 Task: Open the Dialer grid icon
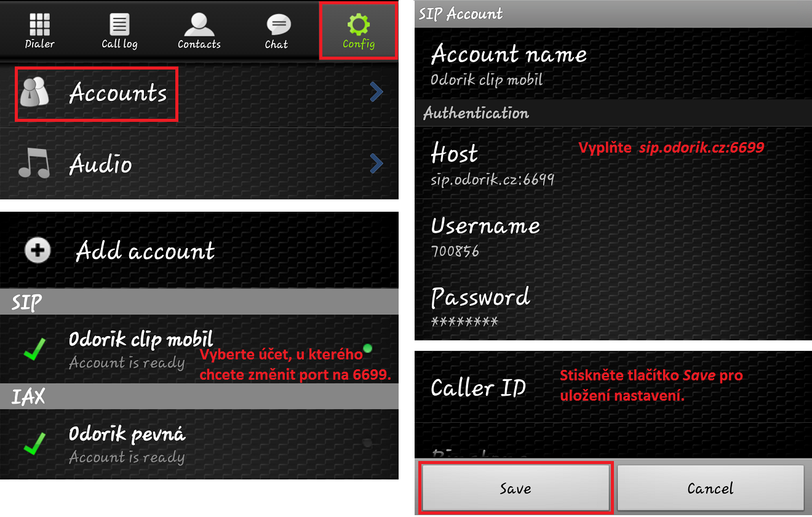(40, 25)
